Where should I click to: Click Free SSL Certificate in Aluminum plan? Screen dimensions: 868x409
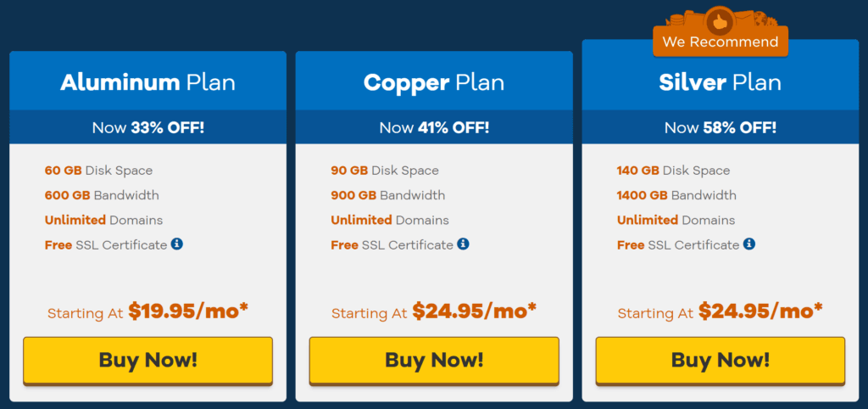[x=106, y=245]
